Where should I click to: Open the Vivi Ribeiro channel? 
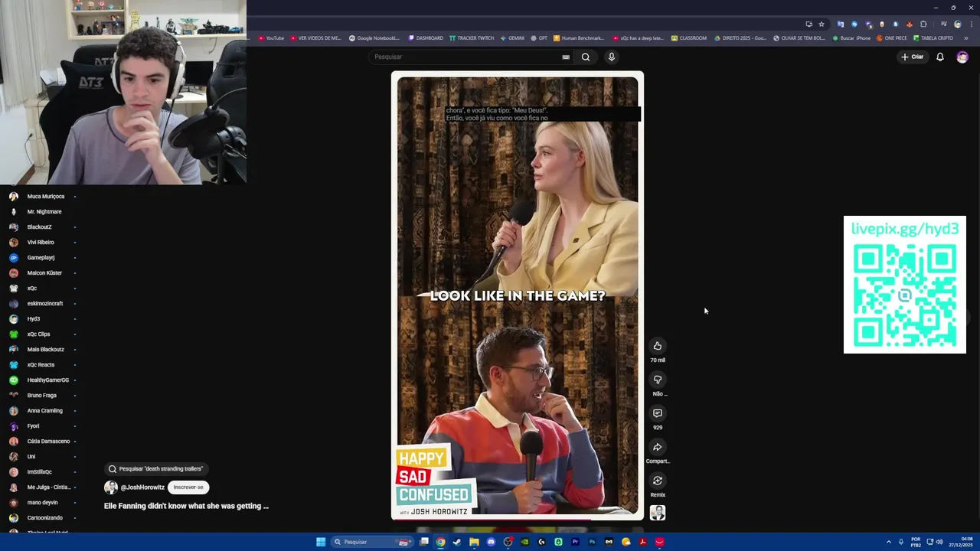[x=42, y=243]
